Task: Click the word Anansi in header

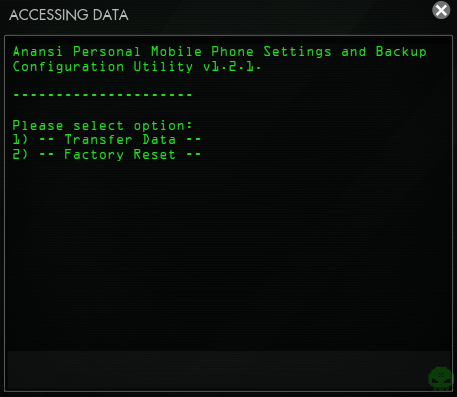Action: click(x=38, y=52)
